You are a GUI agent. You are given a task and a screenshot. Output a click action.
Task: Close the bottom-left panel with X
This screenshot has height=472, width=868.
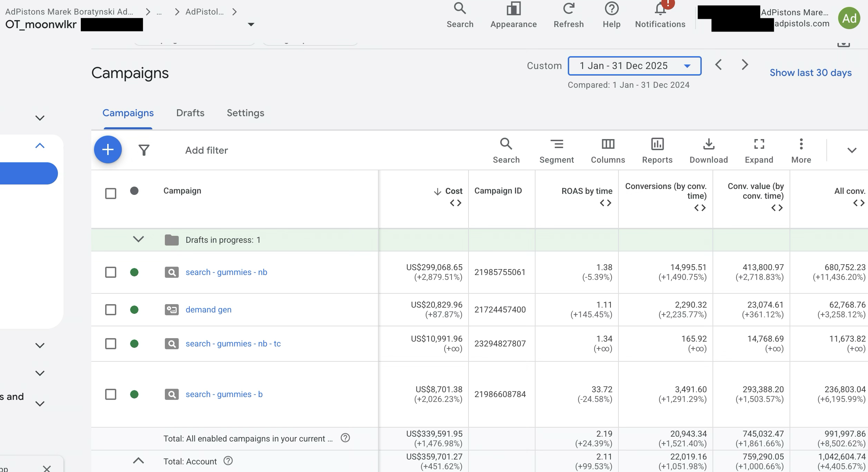(x=47, y=469)
